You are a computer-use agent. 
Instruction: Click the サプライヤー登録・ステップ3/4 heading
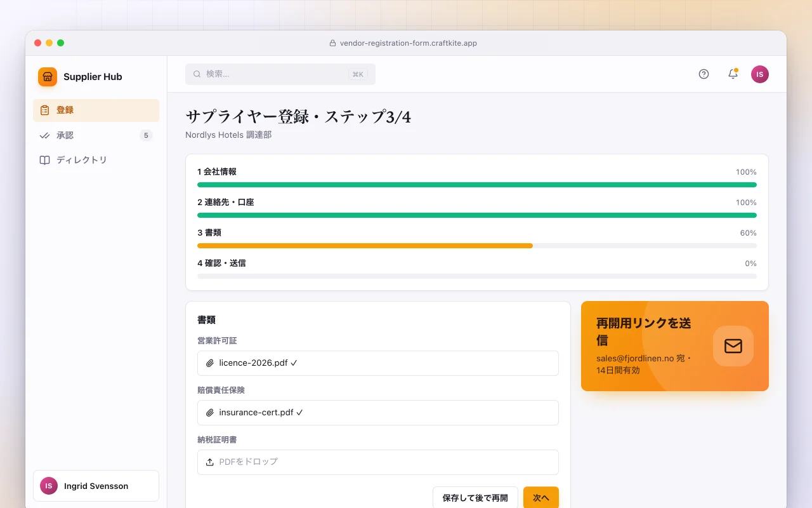tap(298, 117)
